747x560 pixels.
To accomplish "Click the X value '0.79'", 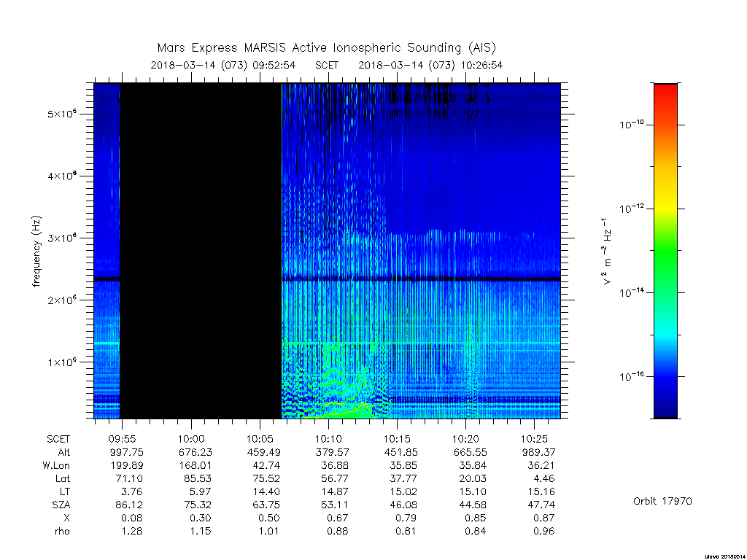I will [x=406, y=518].
